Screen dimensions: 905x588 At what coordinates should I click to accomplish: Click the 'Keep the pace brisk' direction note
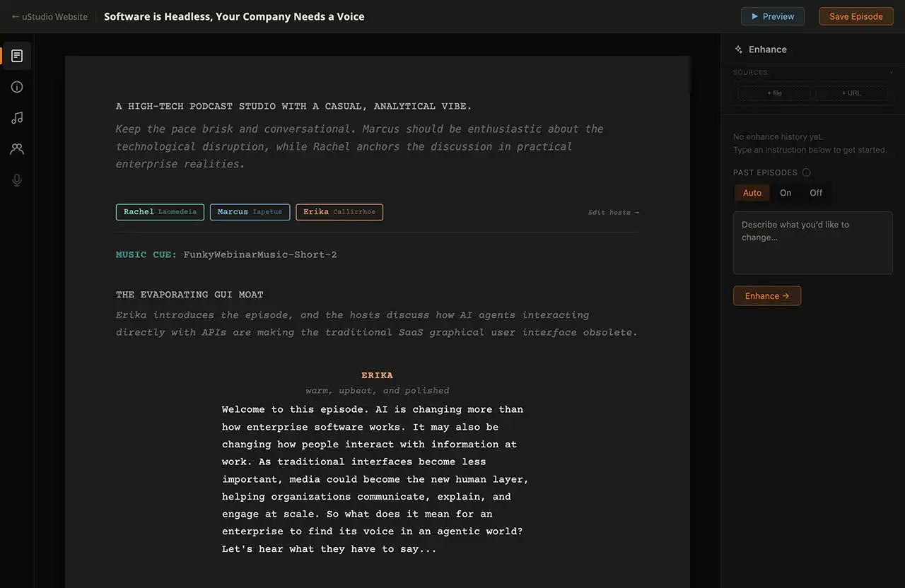point(360,146)
